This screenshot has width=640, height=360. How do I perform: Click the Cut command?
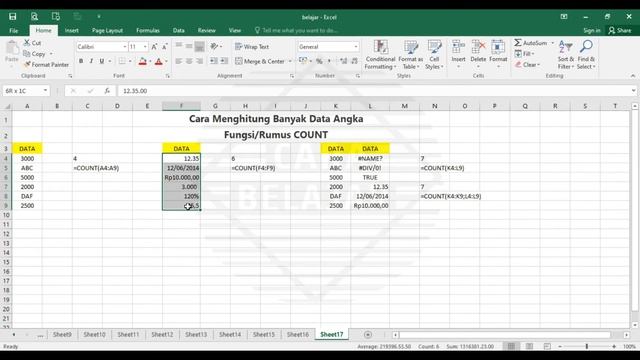(32, 43)
